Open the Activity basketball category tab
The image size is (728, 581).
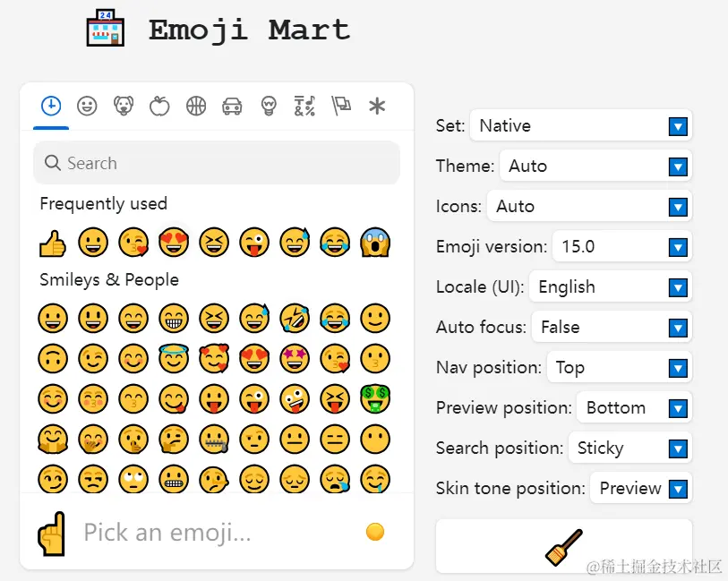click(196, 107)
